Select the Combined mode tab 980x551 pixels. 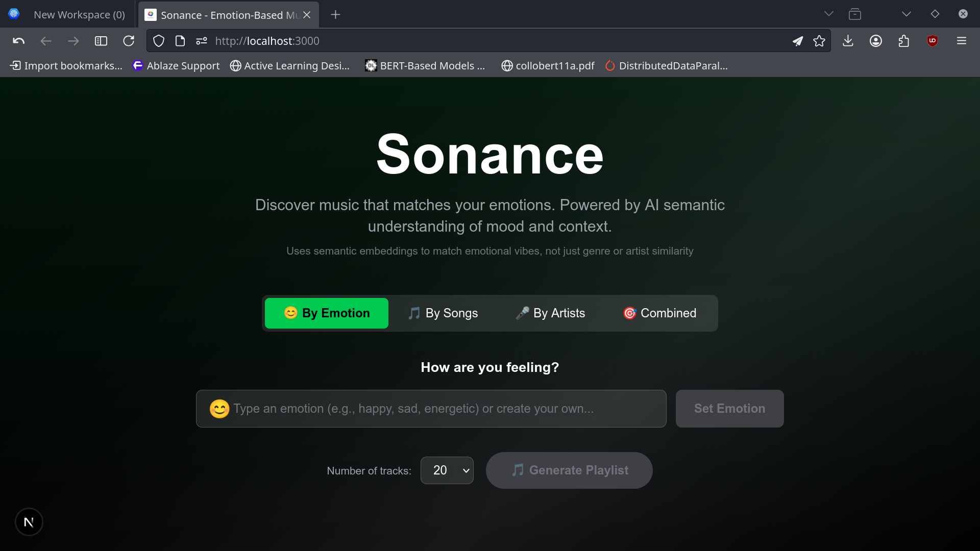[659, 313]
